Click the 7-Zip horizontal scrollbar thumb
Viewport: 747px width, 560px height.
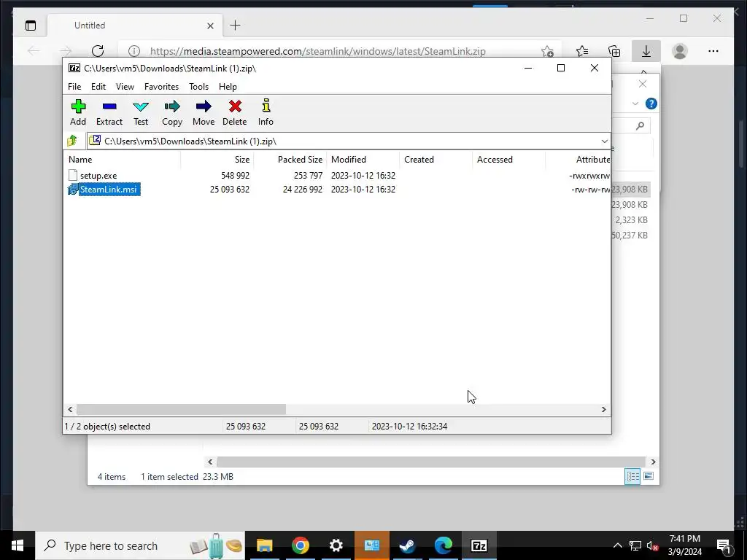pos(181,410)
